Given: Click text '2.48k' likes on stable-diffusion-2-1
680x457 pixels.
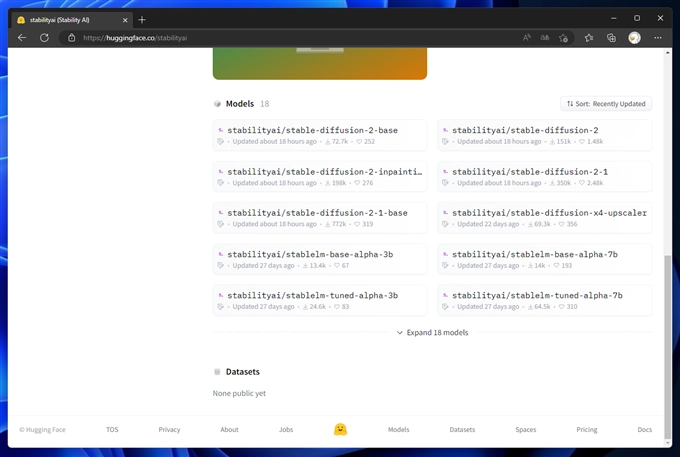Looking at the screenshot, I should pyautogui.click(x=595, y=183).
